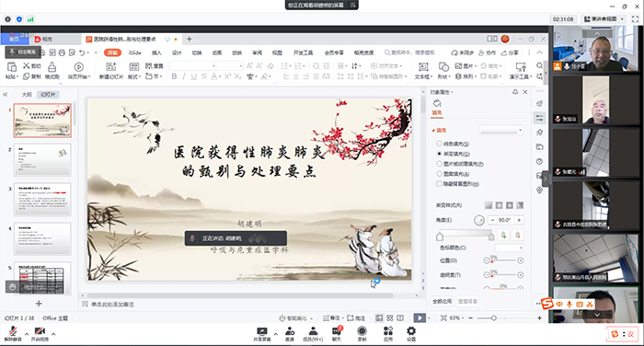Open the Apps menu in meeting toolbar
Viewport: 644px width, 346px height.
click(x=388, y=333)
